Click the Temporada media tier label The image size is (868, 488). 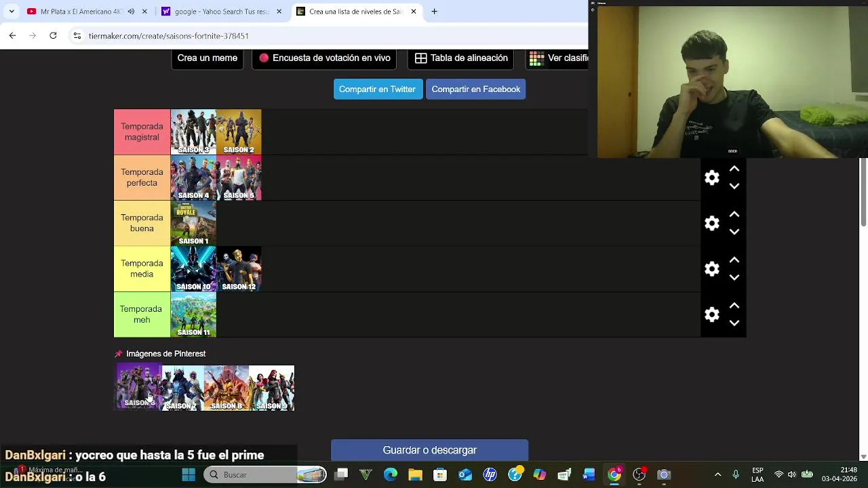point(142,268)
